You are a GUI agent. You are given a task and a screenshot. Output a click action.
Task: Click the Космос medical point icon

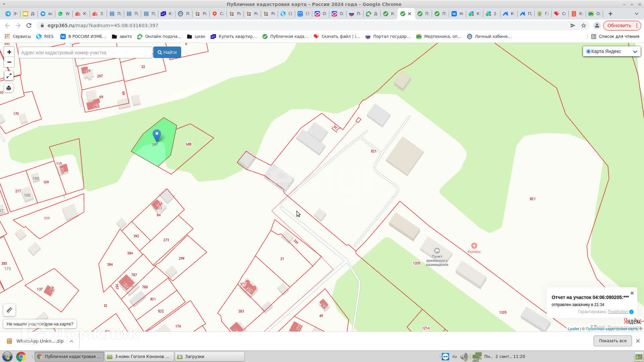(474, 246)
